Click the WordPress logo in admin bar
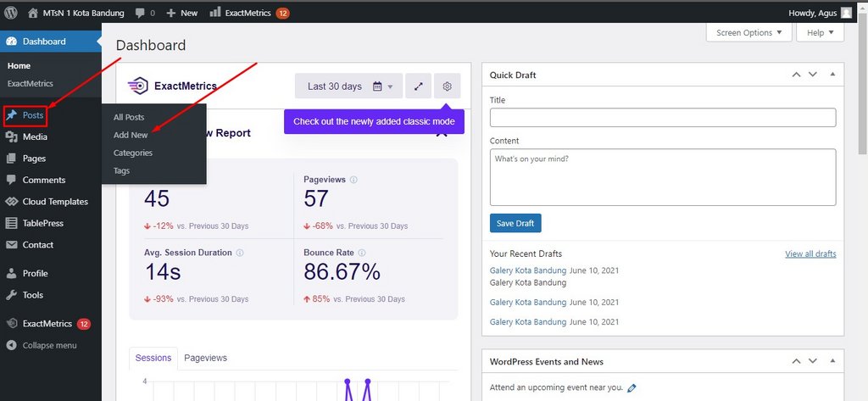The image size is (868, 401). (10, 12)
